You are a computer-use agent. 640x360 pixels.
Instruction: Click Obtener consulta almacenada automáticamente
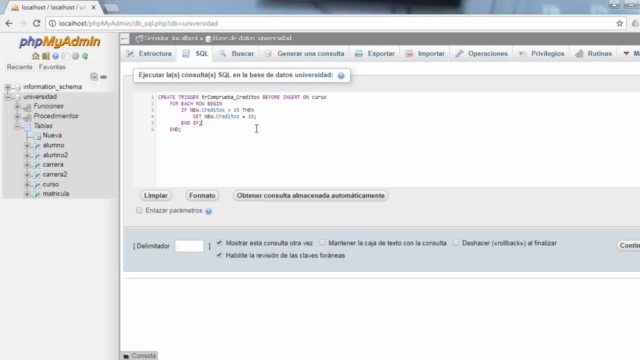[311, 196]
